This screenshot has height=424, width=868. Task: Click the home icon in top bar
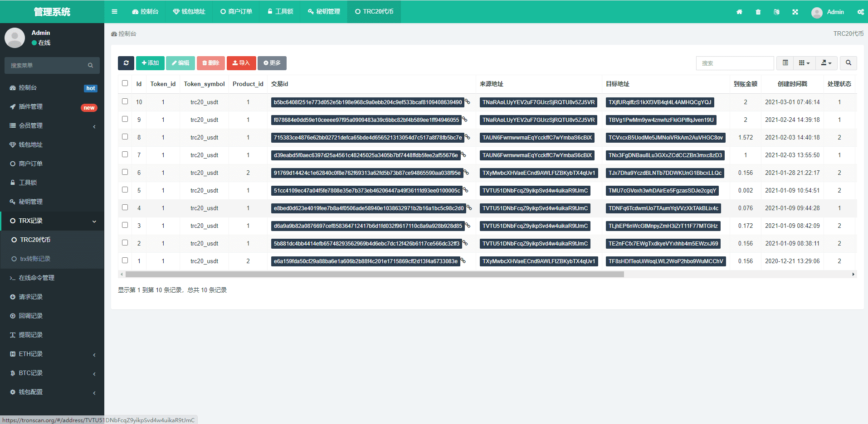[739, 12]
